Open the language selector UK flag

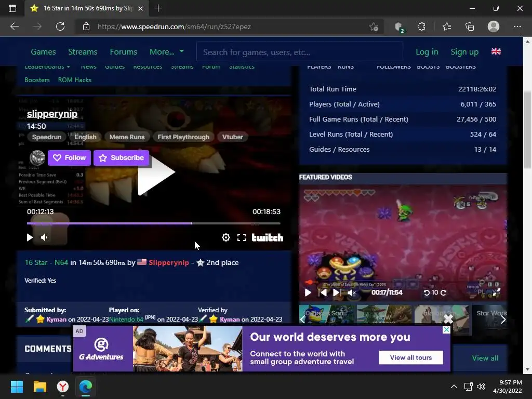coord(496,51)
